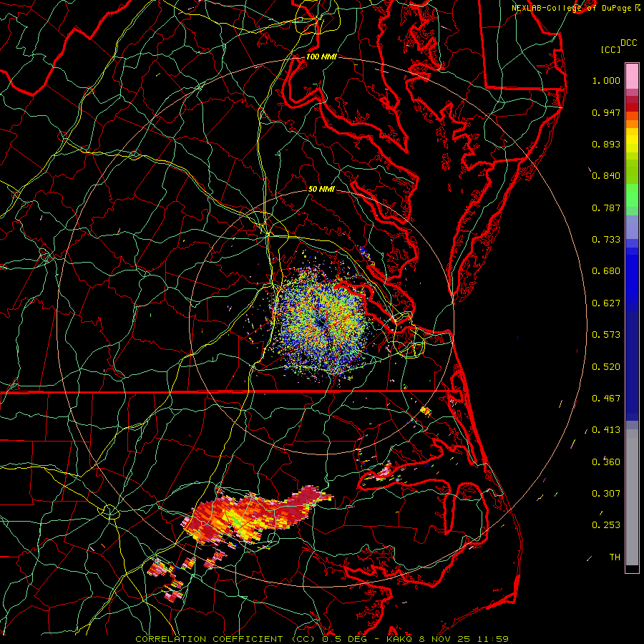Click the TH threshold label in legend
The image size is (644, 644).
coord(615,557)
